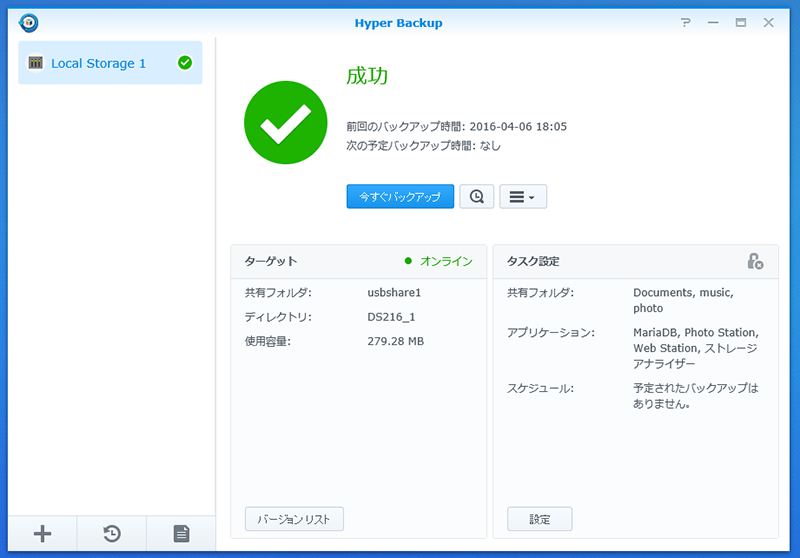The width and height of the screenshot is (800, 558).
Task: Click the 成功 status heading
Action: (x=367, y=76)
